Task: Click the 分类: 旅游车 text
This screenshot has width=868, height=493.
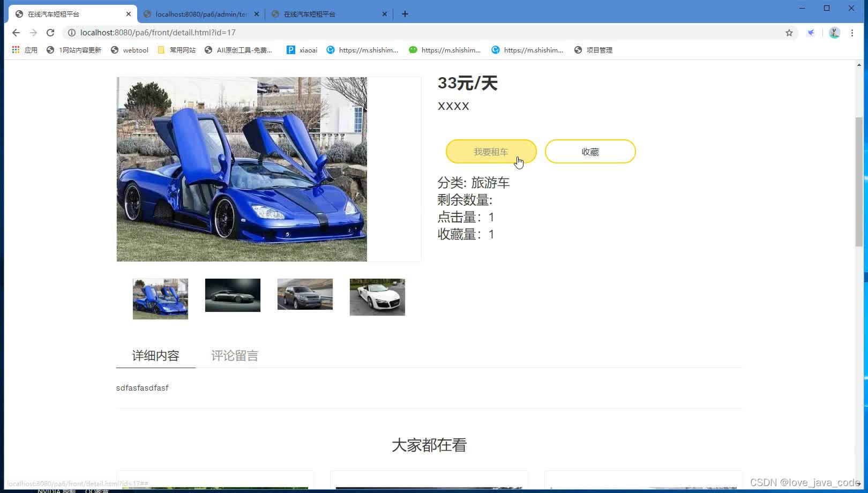Action: [x=474, y=183]
